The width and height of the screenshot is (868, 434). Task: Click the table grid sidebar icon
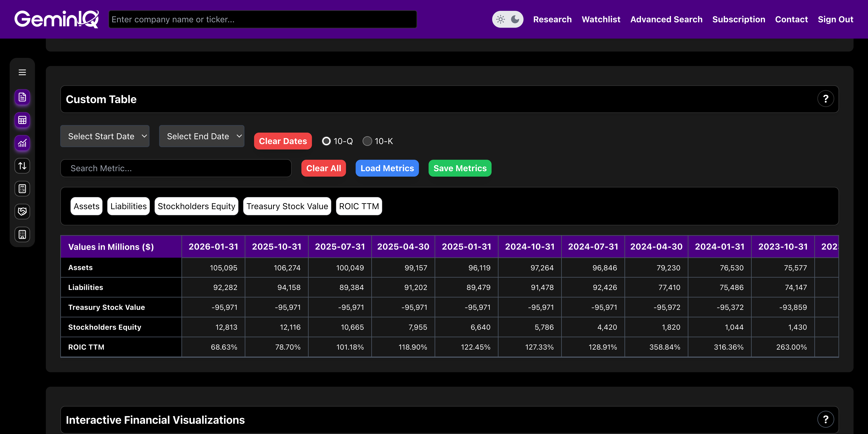pyautogui.click(x=22, y=120)
